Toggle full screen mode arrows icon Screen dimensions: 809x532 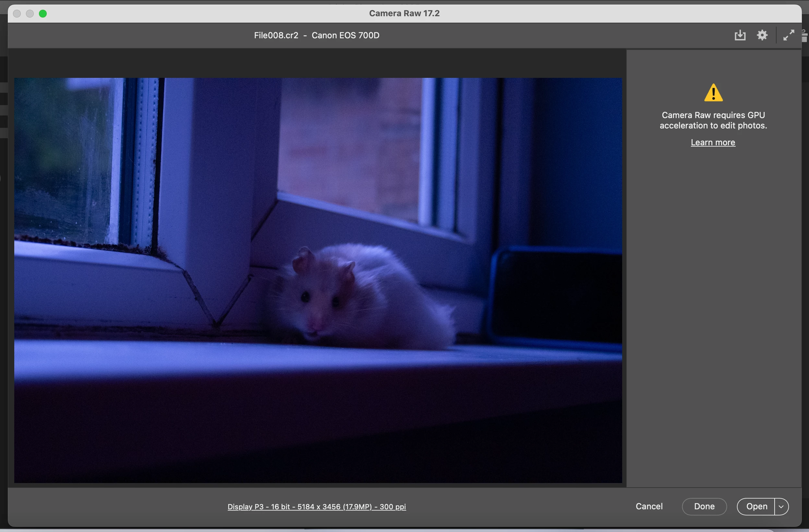789,35
